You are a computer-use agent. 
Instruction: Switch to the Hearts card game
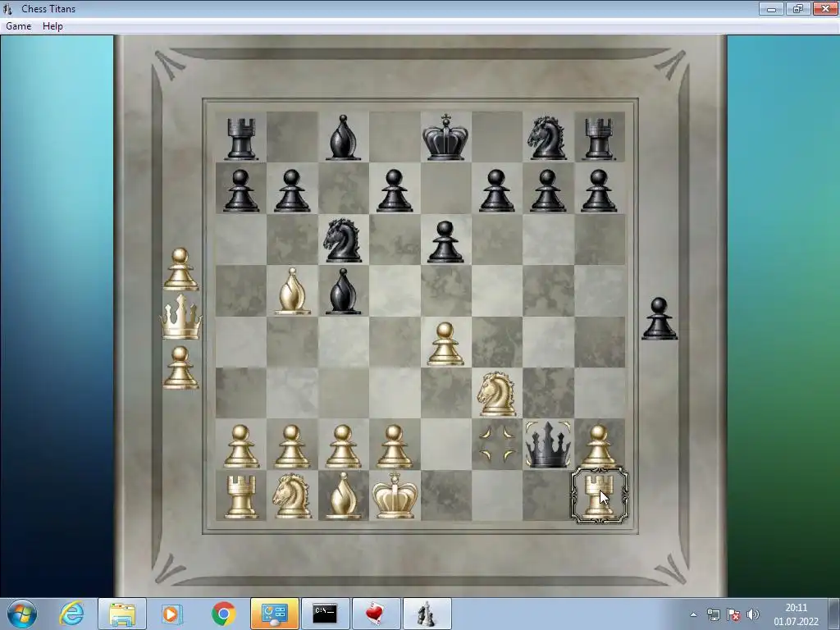pos(376,614)
